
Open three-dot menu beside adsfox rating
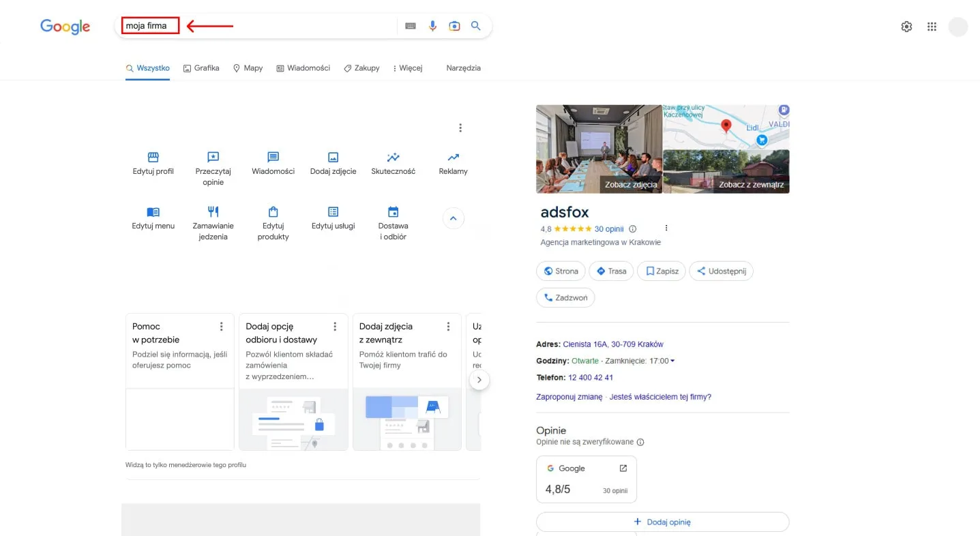pos(666,228)
